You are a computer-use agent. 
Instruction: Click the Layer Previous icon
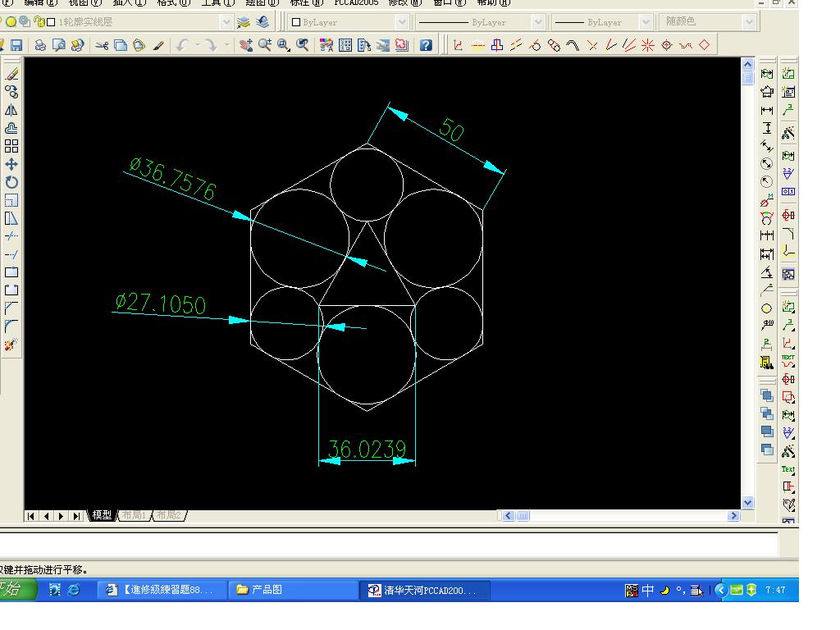[262, 22]
